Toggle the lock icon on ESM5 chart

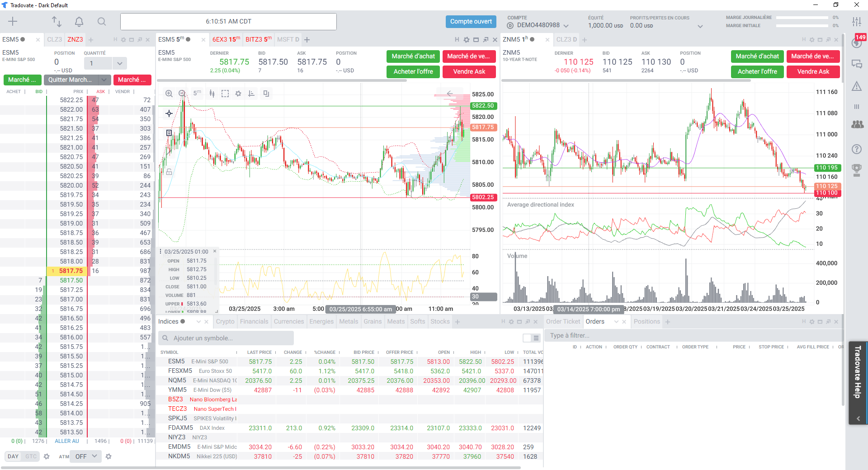[169, 172]
